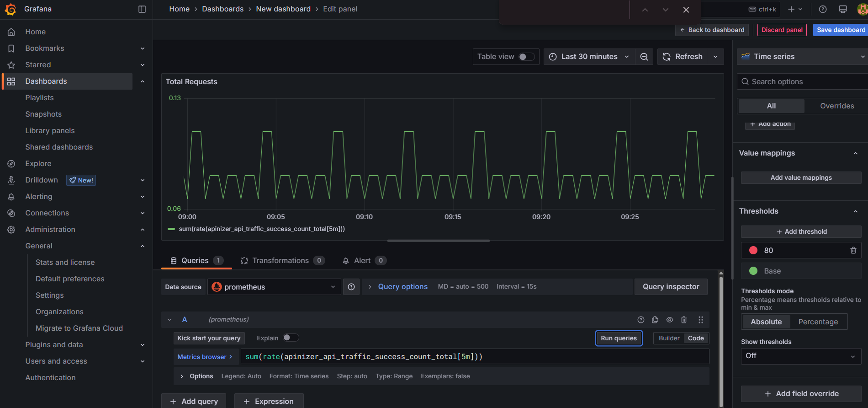Open the prometheus data source dropdown
This screenshot has width=868, height=408.
pos(274,287)
